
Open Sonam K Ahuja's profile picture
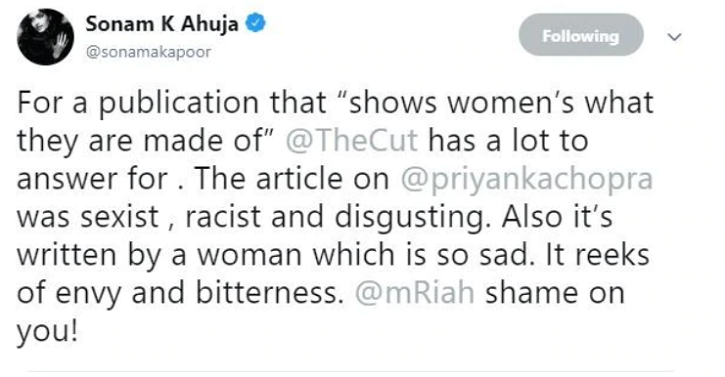click(45, 37)
